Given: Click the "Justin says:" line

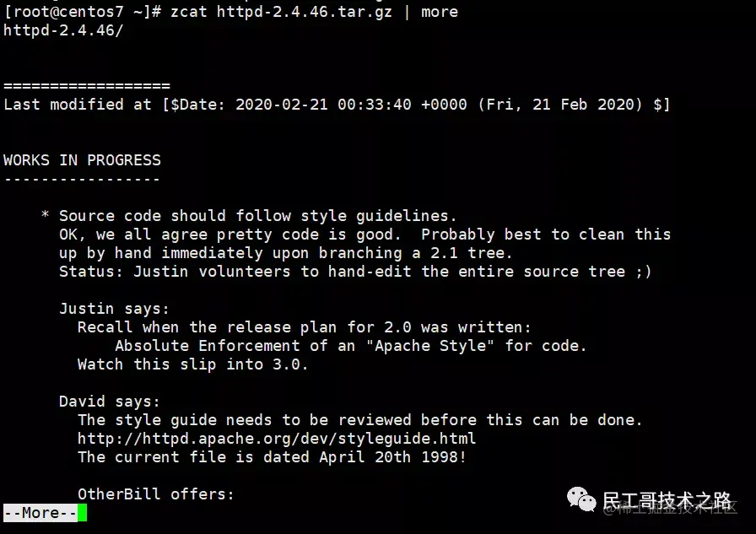Looking at the screenshot, I should click(114, 309).
